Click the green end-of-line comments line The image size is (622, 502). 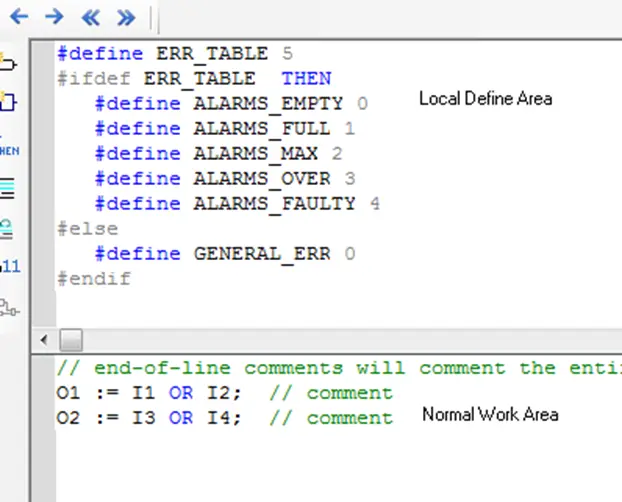click(339, 368)
